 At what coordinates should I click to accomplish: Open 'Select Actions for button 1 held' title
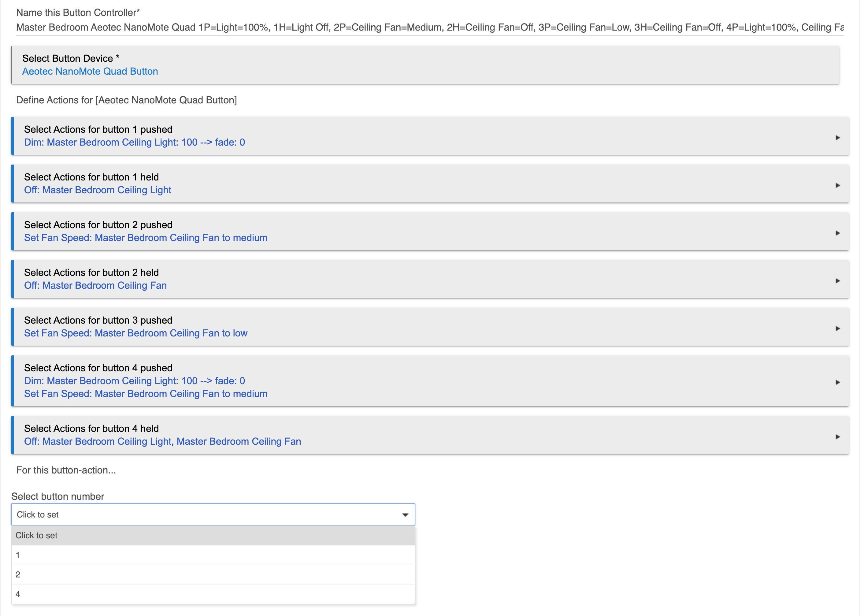click(91, 177)
